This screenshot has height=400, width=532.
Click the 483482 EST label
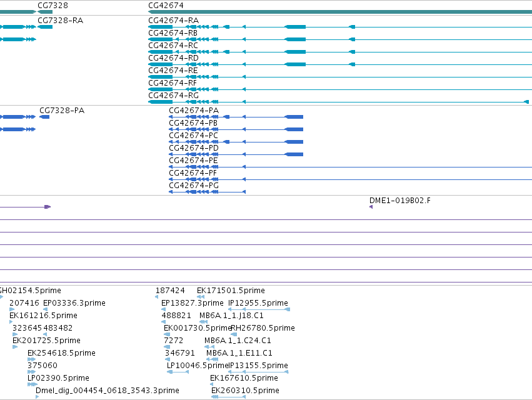(58, 328)
